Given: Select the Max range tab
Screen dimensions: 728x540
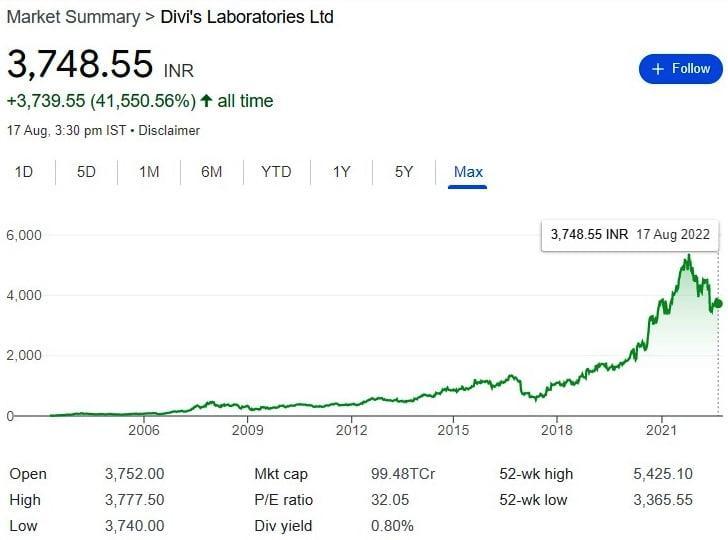Looking at the screenshot, I should (468, 172).
